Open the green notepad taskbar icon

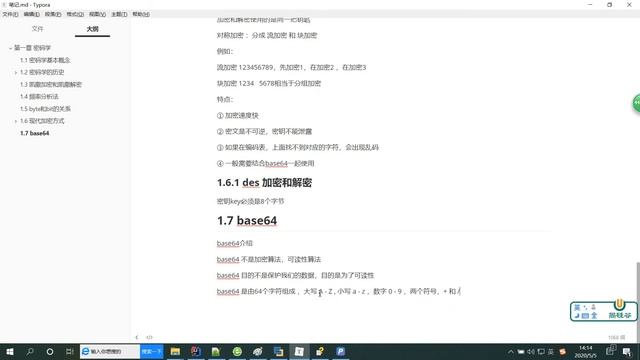(216, 351)
